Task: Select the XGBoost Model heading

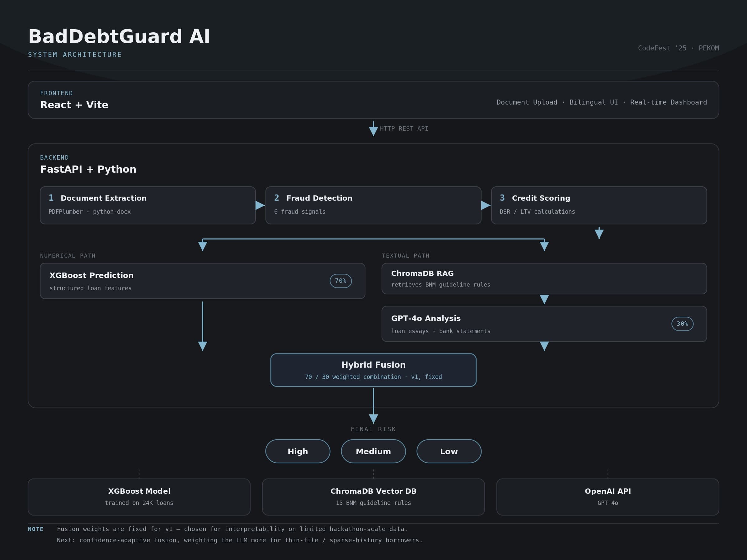Action: 139,491
